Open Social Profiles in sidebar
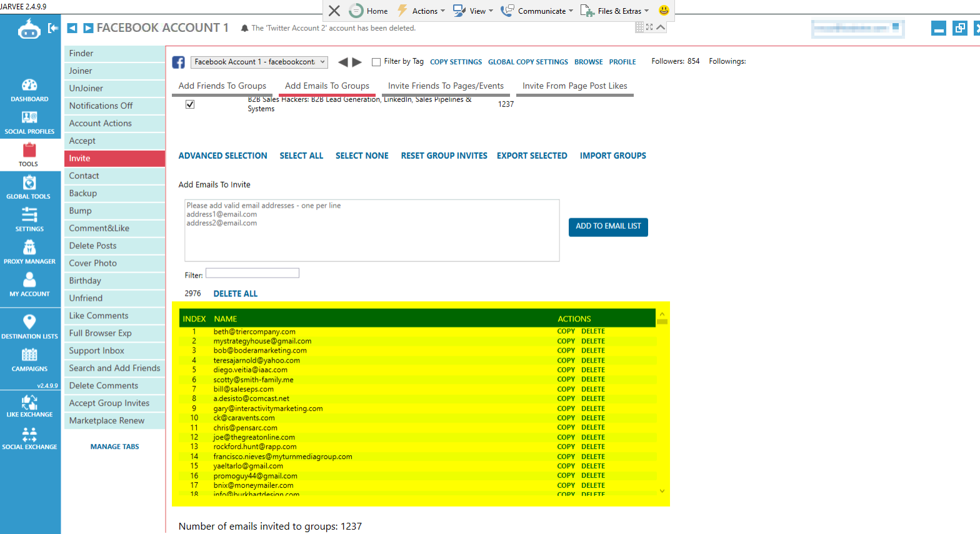The image size is (980, 534). [x=29, y=123]
